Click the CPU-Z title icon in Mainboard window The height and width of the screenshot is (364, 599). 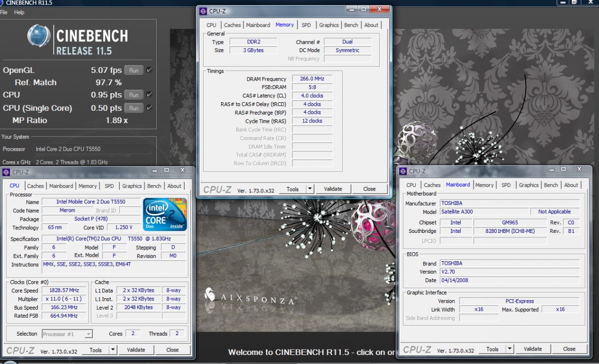click(402, 171)
